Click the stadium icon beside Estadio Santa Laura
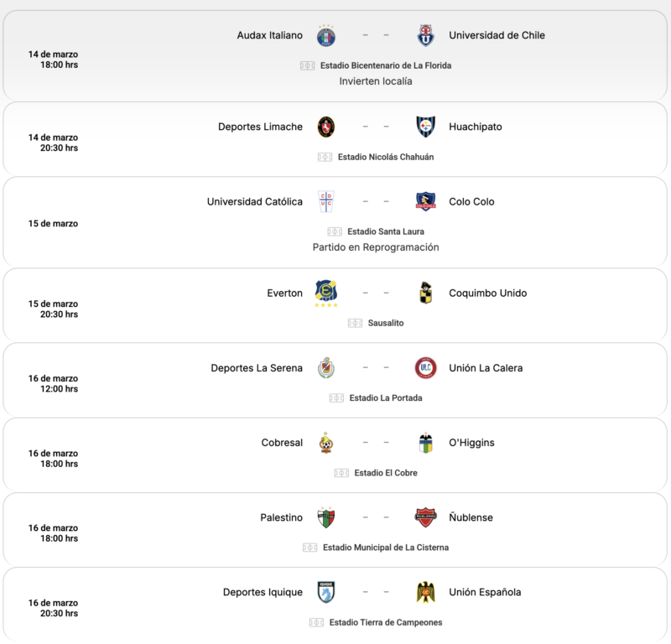 335,231
